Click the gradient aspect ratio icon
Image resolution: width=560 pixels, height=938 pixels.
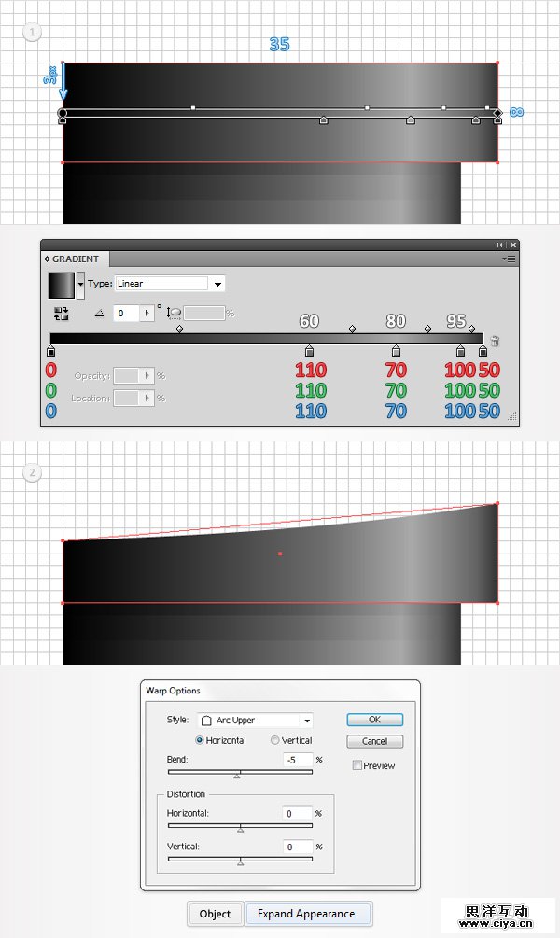(x=174, y=314)
